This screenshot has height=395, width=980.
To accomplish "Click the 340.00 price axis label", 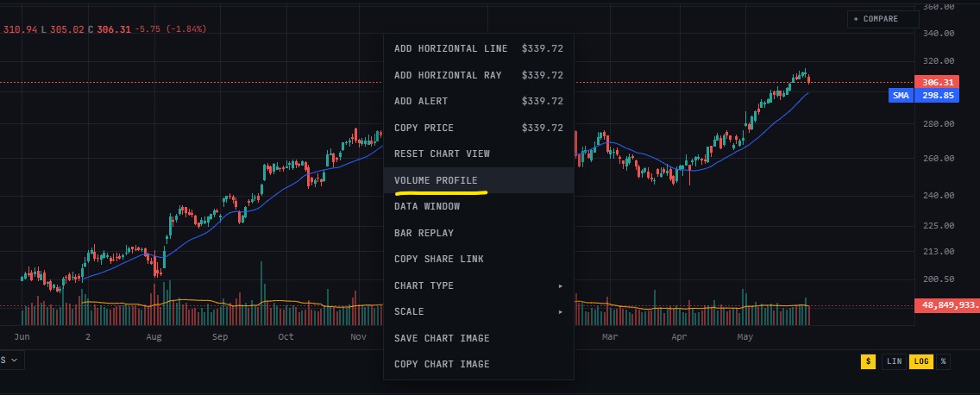I will pyautogui.click(x=939, y=33).
